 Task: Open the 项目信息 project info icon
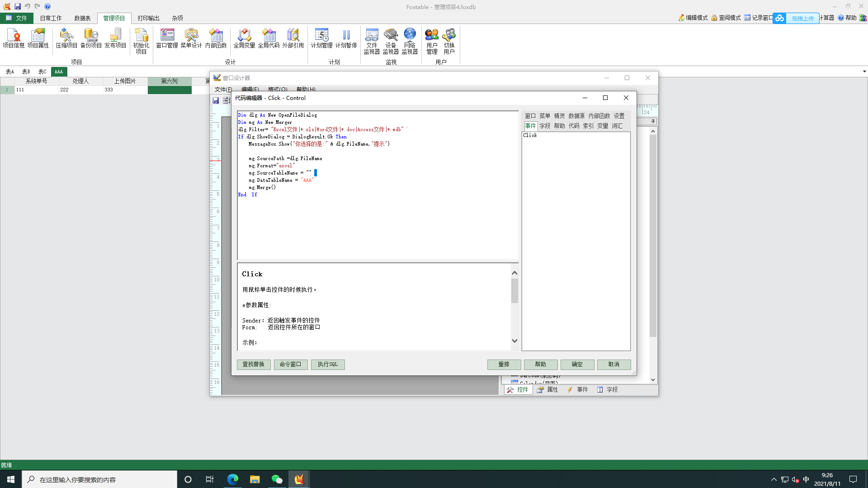click(x=14, y=38)
